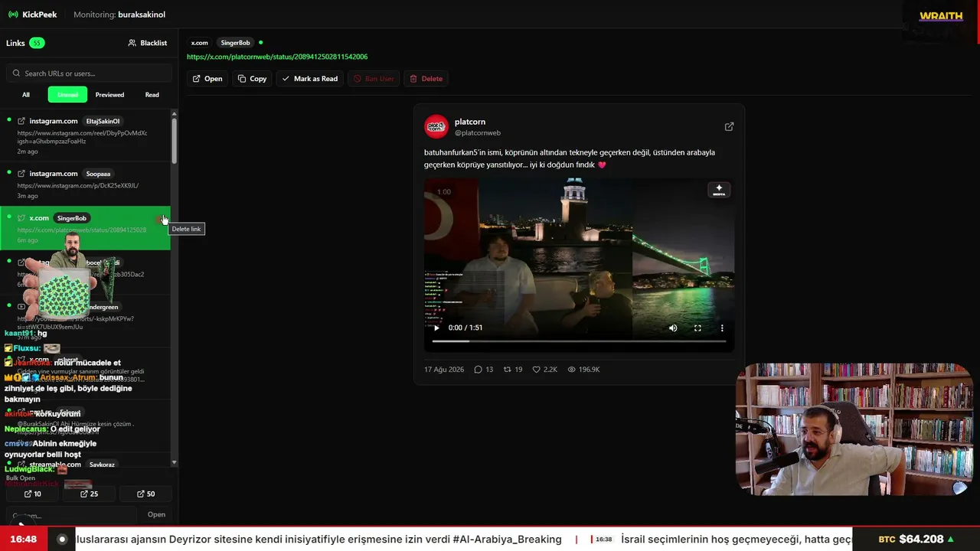Delete the current link from toolbar
The width and height of the screenshot is (980, 551).
click(426, 79)
